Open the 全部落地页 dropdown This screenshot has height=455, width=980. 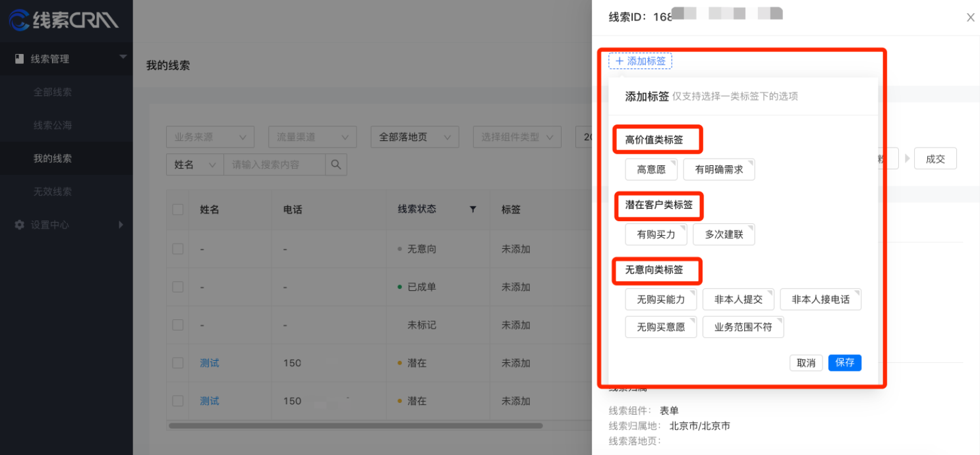pos(414,136)
